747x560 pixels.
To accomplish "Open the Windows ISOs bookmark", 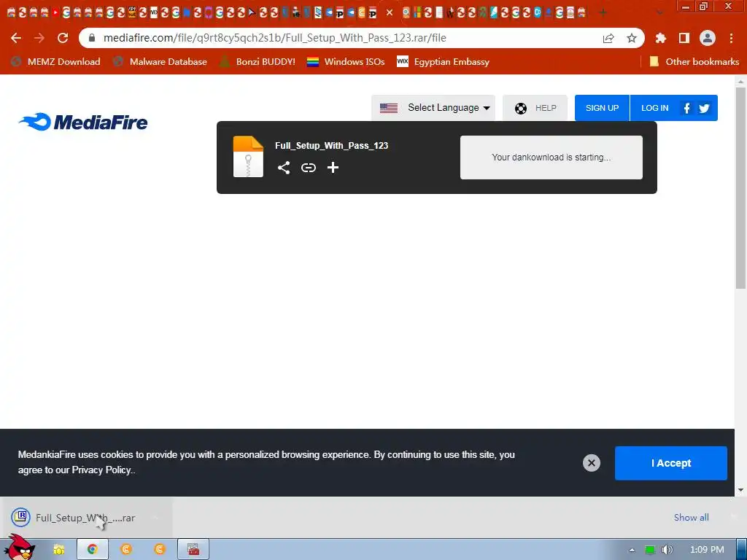I will pyautogui.click(x=346, y=62).
